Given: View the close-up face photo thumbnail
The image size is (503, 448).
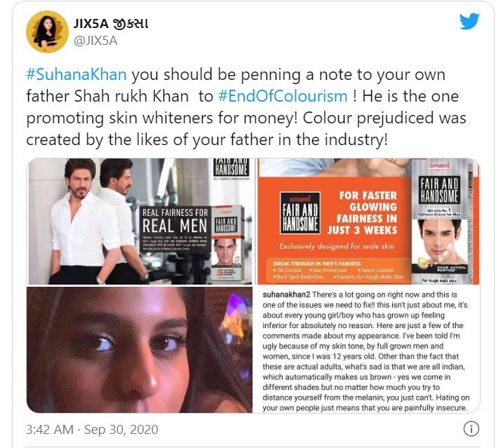Looking at the screenshot, I should [x=140, y=350].
